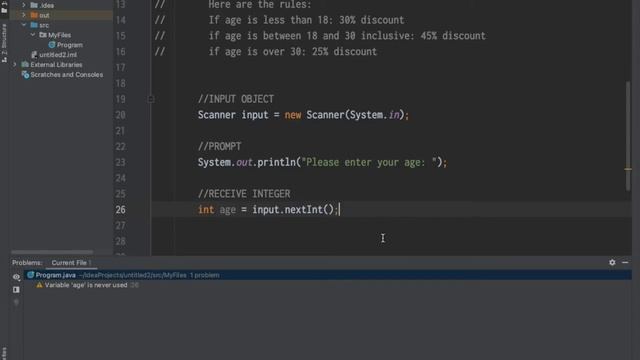Click the Program.java file icon in Problems list

coord(31,275)
